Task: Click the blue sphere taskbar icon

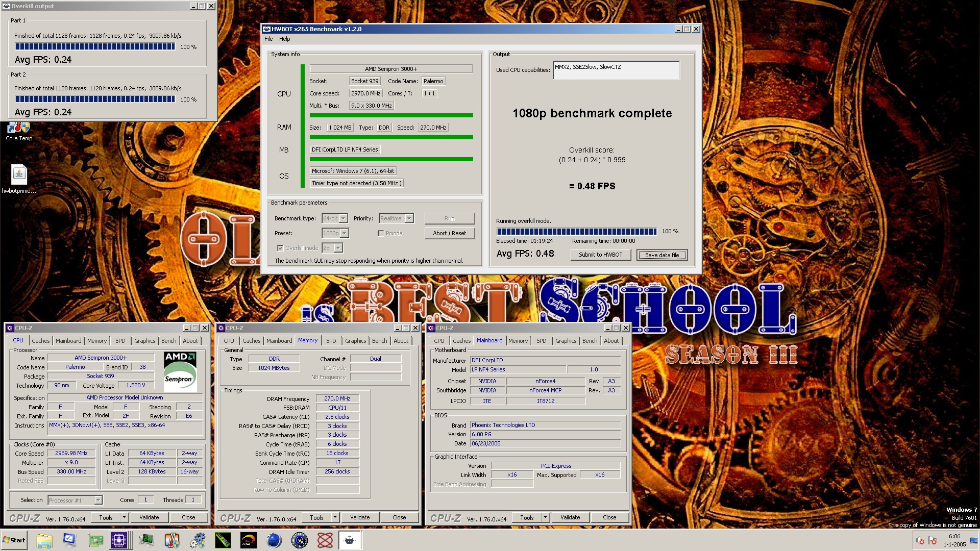Action: coord(274,540)
